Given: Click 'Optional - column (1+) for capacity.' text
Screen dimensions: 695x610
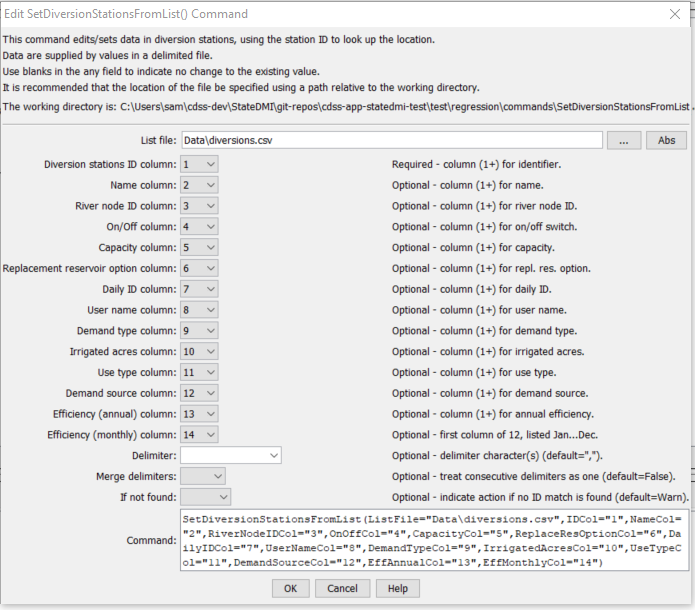Looking at the screenshot, I should (x=473, y=248).
